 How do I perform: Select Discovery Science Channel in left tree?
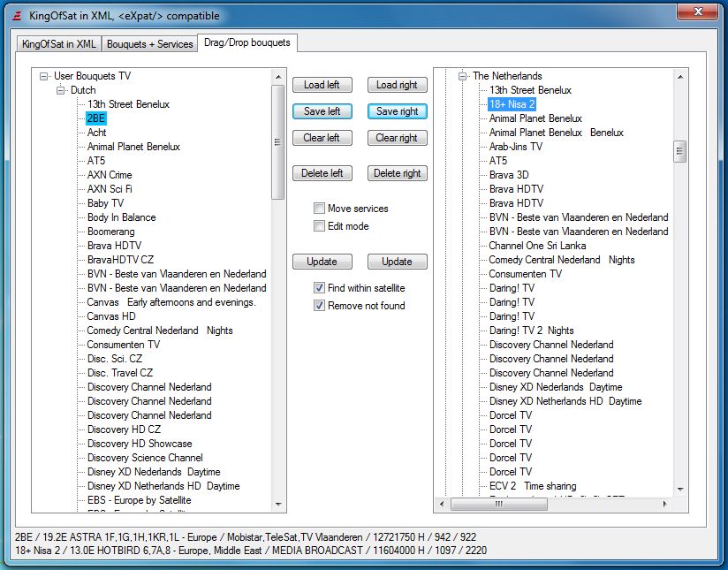(145, 458)
